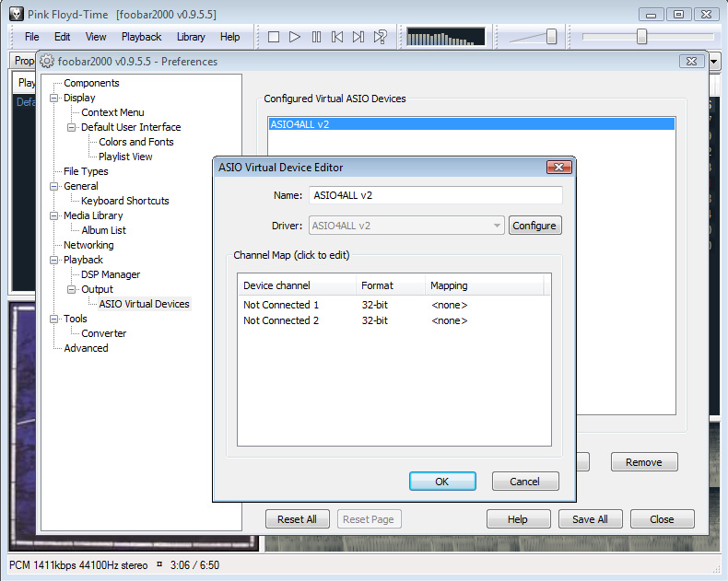Select Networking page

tap(88, 245)
